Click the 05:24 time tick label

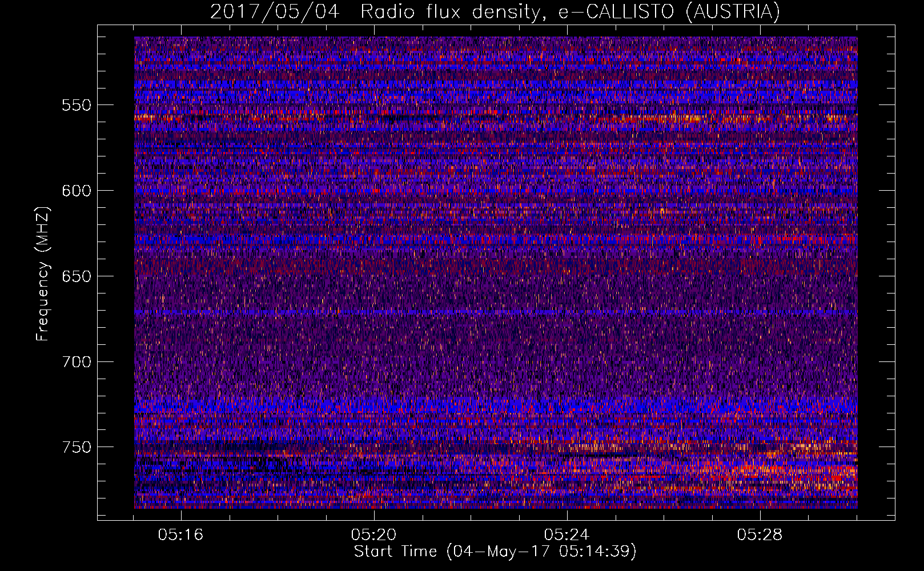(567, 535)
